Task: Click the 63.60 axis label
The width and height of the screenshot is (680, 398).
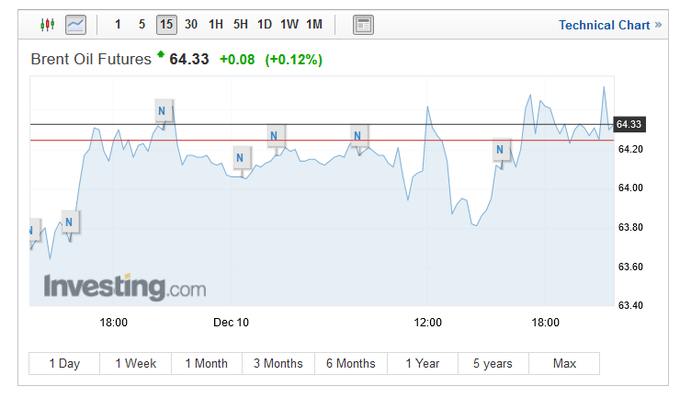Action: (631, 267)
